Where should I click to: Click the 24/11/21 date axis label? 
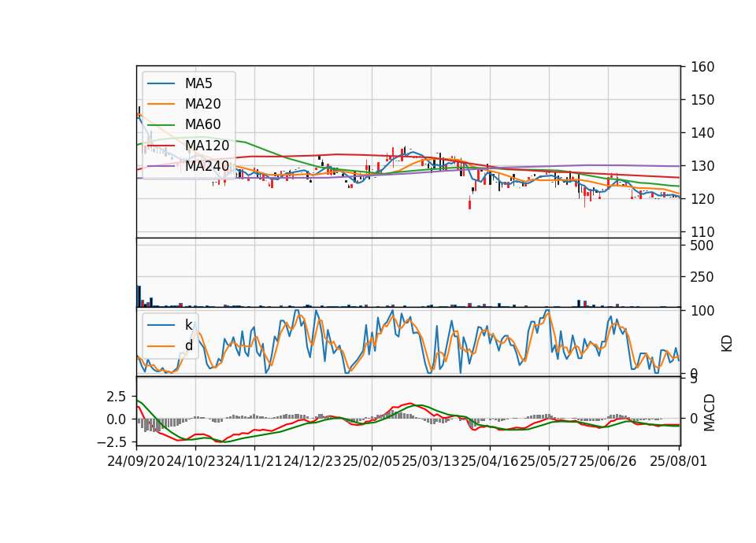[x=254, y=461]
